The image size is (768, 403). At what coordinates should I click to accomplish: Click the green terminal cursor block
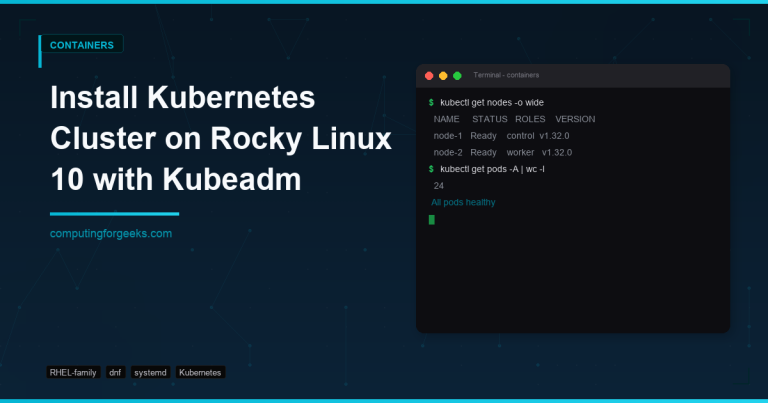(x=432, y=219)
